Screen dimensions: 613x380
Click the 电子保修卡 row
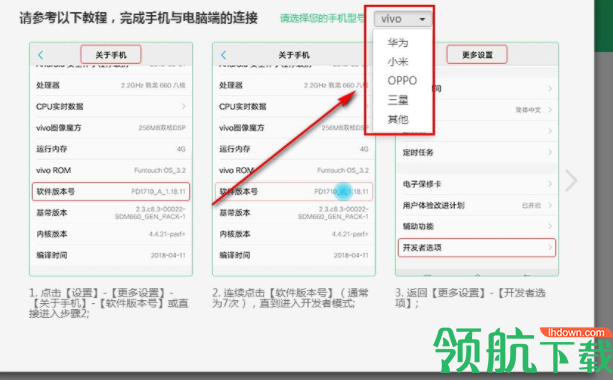click(477, 184)
